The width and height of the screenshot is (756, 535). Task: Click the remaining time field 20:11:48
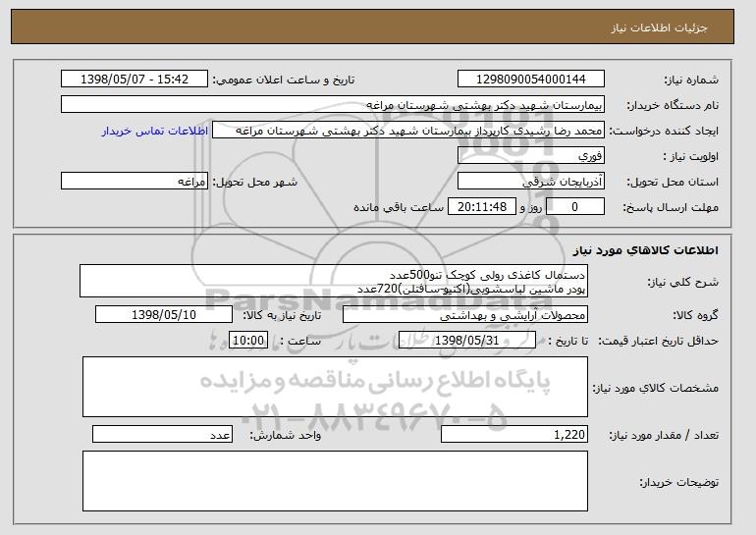[482, 207]
